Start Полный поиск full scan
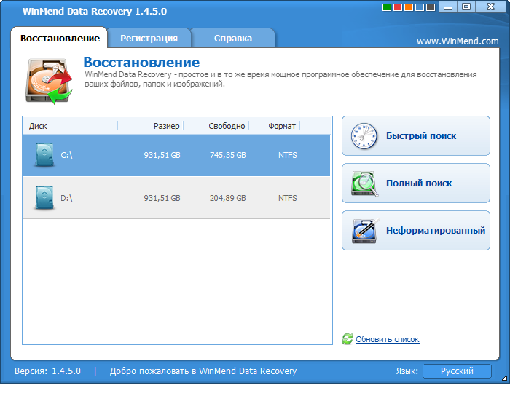Screen dimensions: 510x420 (416, 183)
